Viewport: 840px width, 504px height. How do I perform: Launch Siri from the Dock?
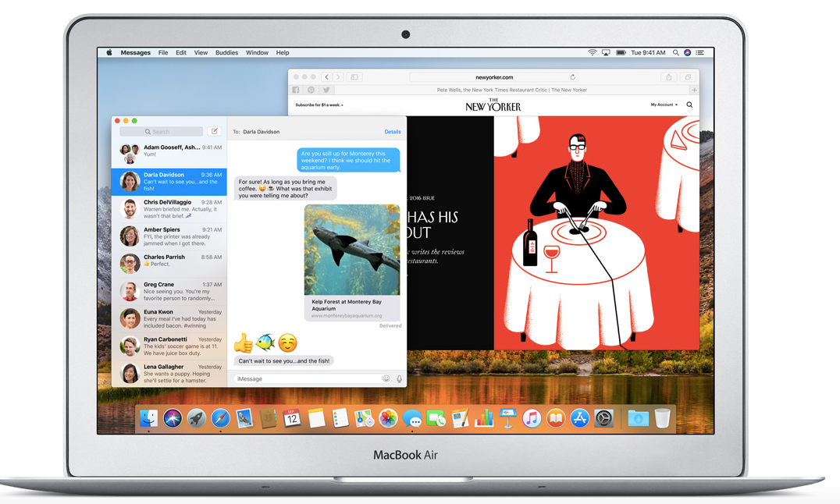click(173, 419)
